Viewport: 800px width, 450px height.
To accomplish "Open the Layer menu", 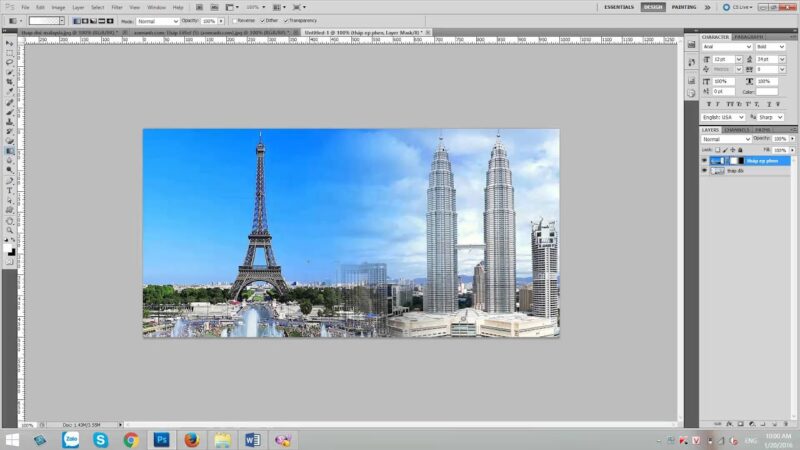I will (78, 8).
